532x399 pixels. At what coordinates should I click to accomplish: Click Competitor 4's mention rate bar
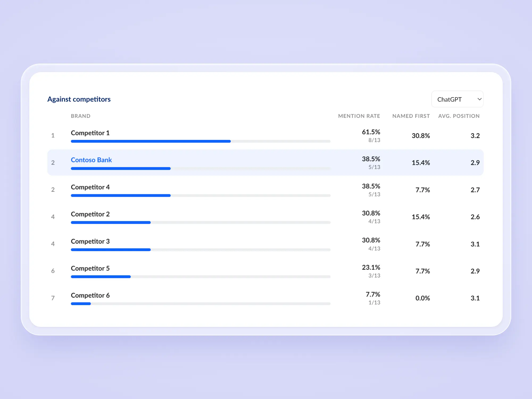[201, 196]
